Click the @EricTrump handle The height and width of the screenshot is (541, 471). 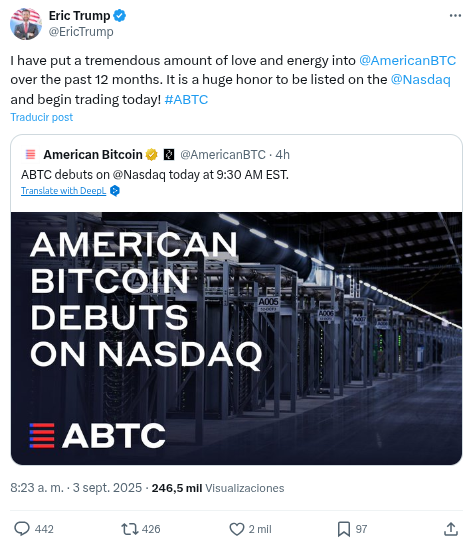pyautogui.click(x=81, y=32)
